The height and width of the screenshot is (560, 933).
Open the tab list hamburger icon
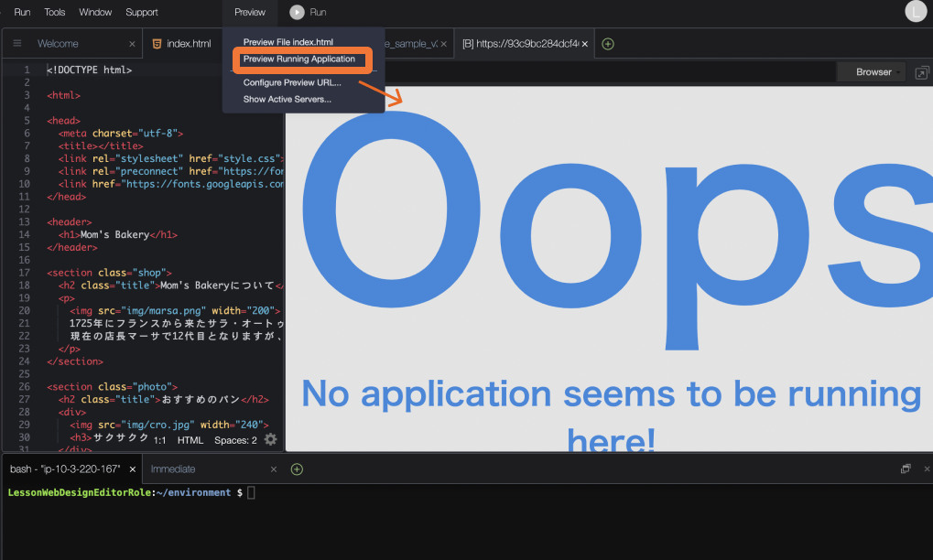[x=16, y=44]
